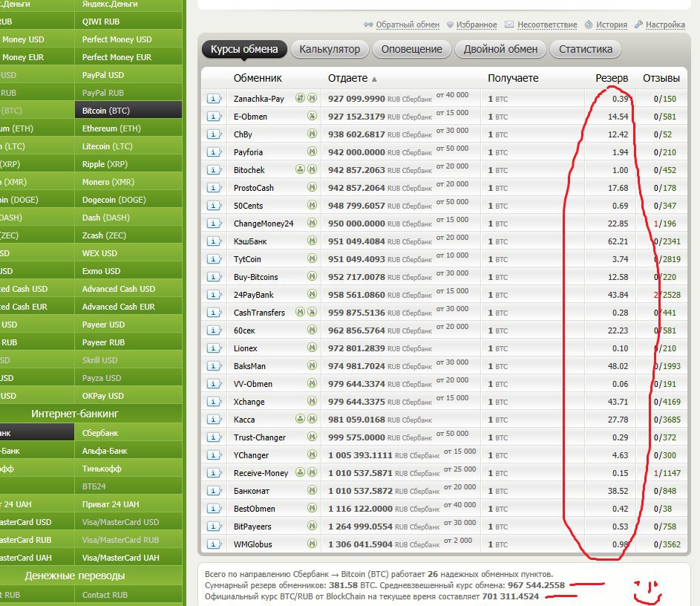This screenshot has height=606, width=700.
Task: Switch to the Двойной обмен tab
Action: point(500,49)
